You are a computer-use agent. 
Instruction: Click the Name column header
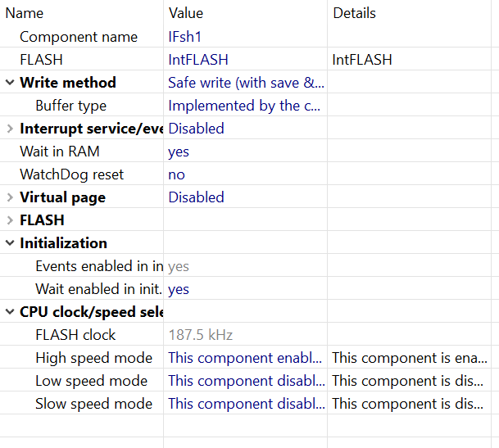[x=25, y=13]
